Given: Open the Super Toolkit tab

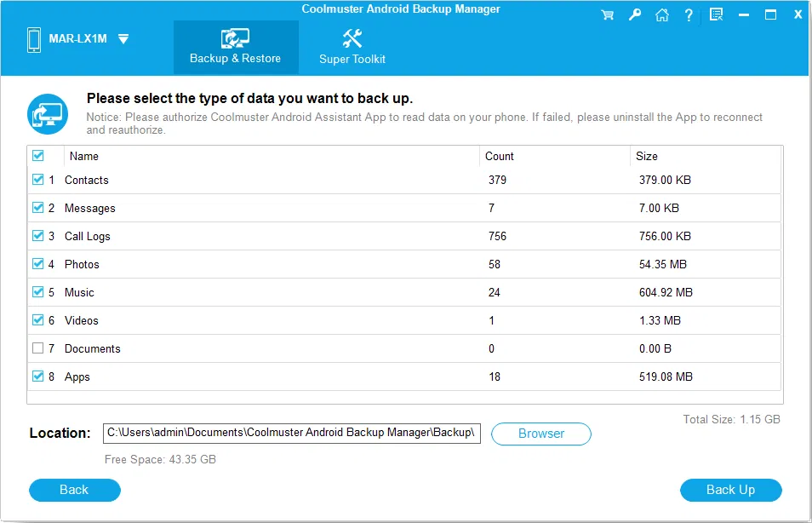Looking at the screenshot, I should coord(352,47).
